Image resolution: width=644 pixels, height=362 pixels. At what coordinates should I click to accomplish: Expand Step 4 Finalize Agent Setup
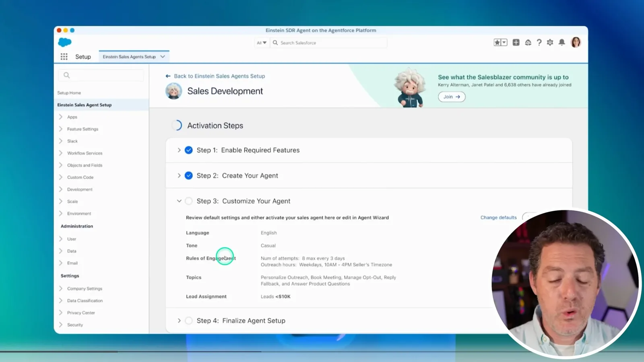click(179, 321)
